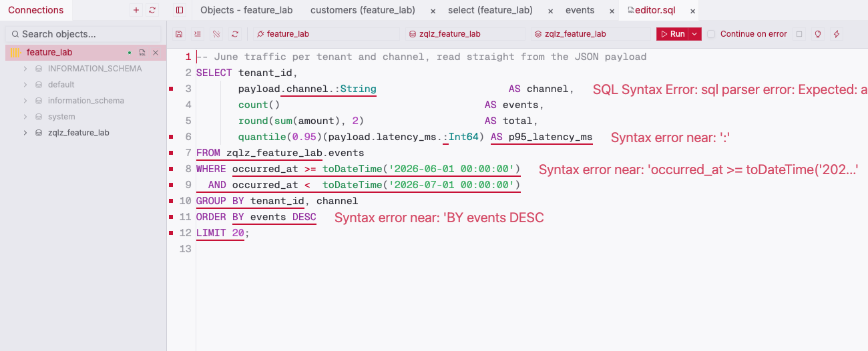Switch to the events tab
This screenshot has height=351, width=868.
(580, 10)
